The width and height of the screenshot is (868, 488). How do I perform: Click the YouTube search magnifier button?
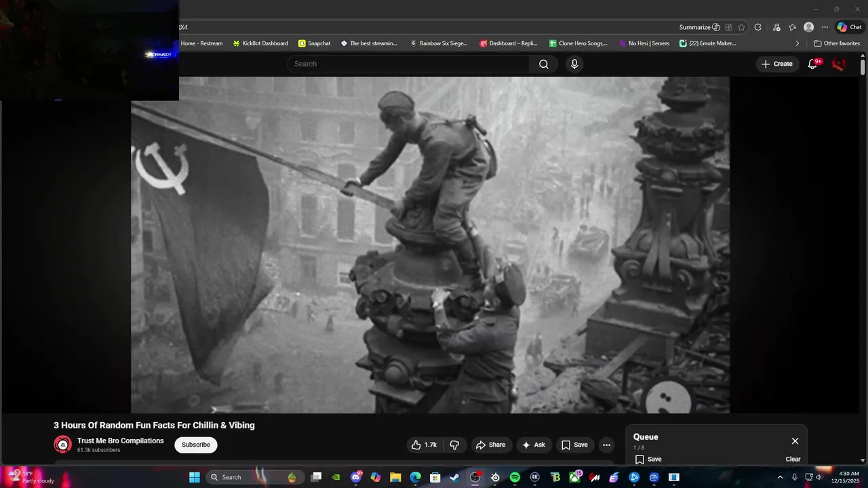[544, 64]
